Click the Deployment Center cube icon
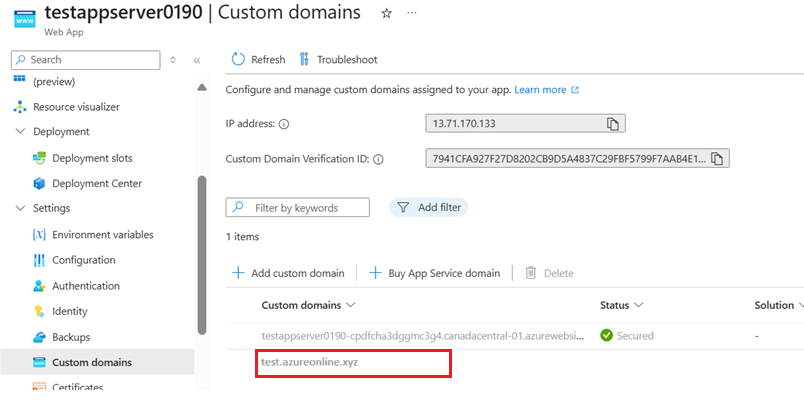804x404 pixels. pyautogui.click(x=39, y=184)
